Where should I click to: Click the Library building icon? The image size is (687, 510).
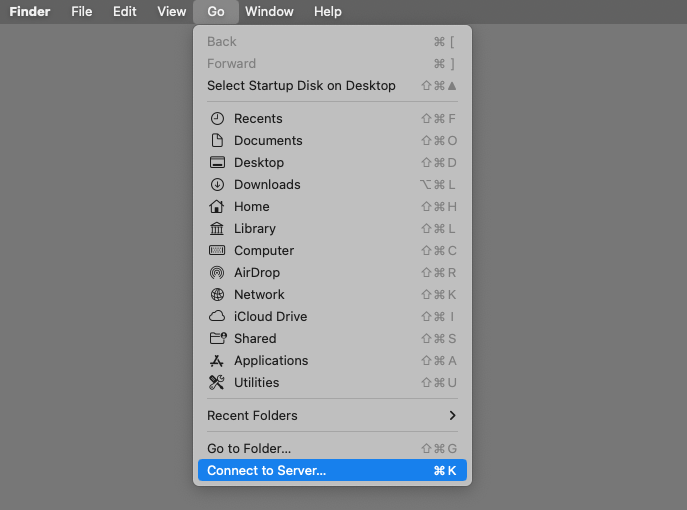(x=216, y=228)
